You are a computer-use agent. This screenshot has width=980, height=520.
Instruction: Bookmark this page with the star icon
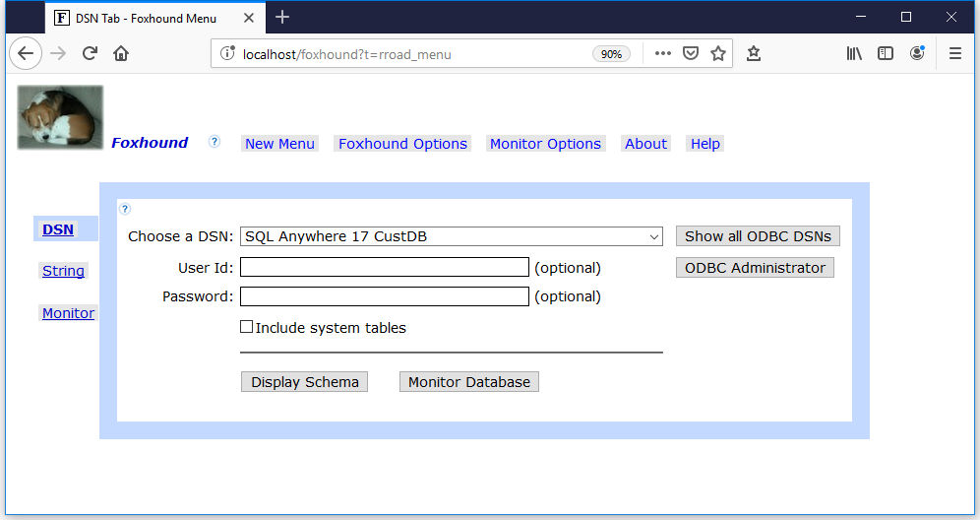coord(718,54)
